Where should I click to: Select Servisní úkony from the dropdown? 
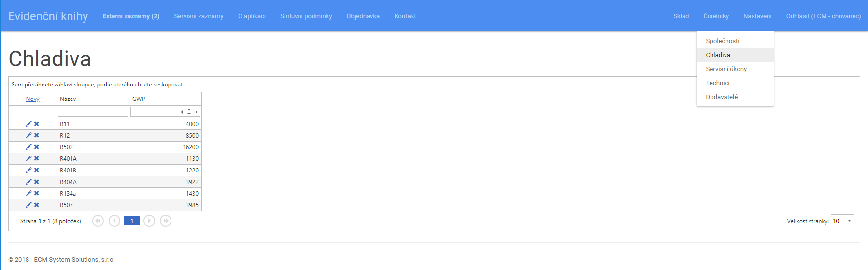tap(735, 69)
